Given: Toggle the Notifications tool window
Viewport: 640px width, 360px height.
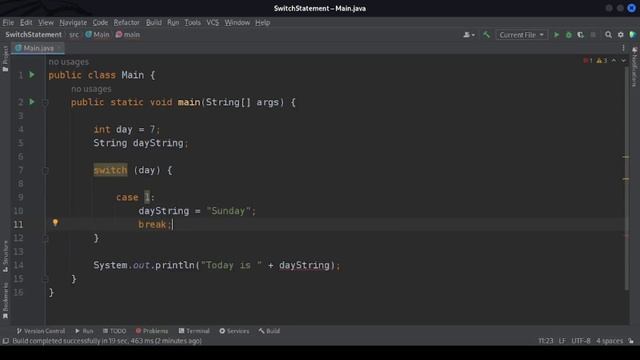Looking at the screenshot, I should [634, 67].
